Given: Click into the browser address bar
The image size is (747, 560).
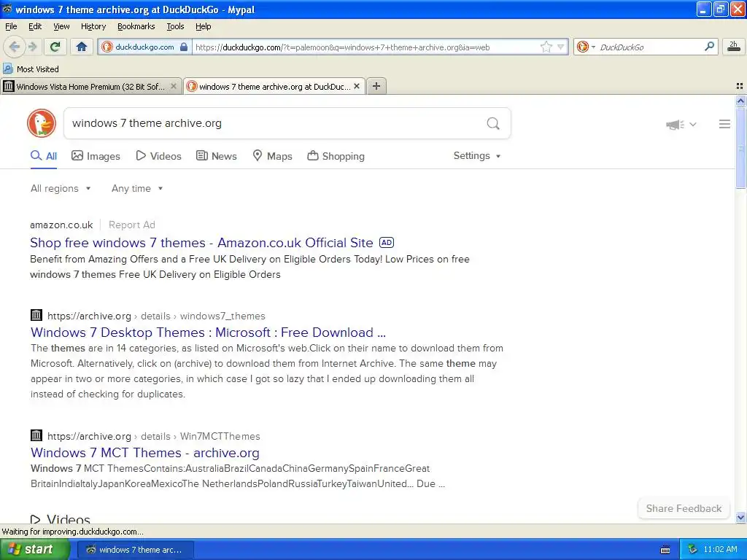Looking at the screenshot, I should 365,47.
